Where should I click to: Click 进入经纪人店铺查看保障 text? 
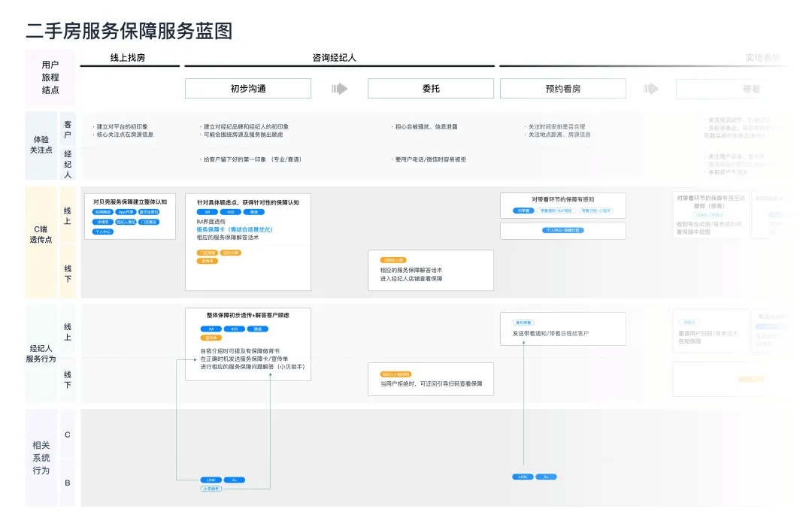click(411, 279)
